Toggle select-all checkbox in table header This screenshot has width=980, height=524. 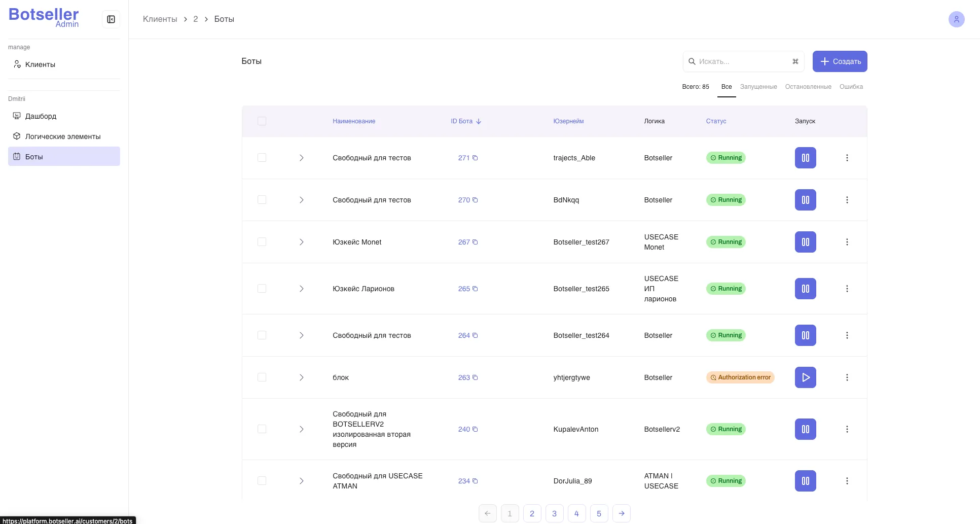262,121
